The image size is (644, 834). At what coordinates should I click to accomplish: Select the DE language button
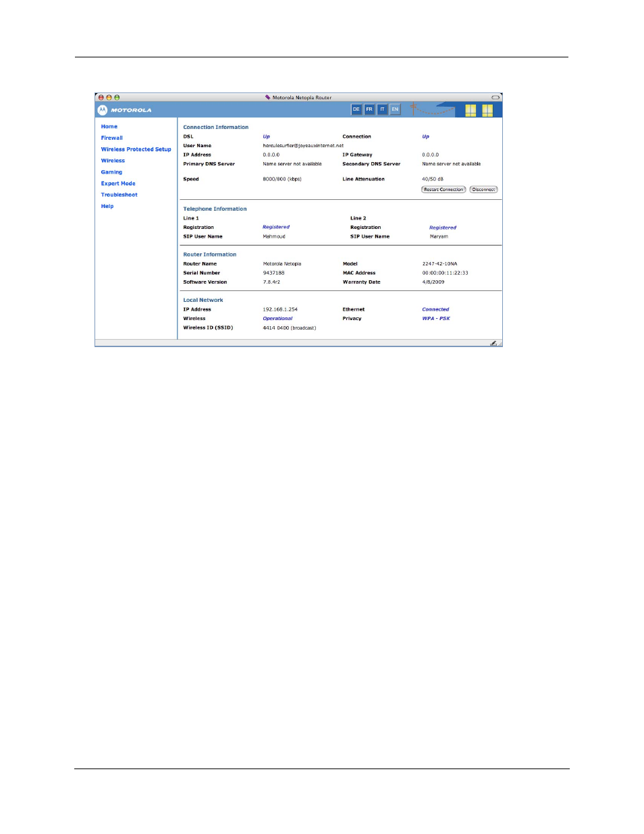click(x=356, y=109)
